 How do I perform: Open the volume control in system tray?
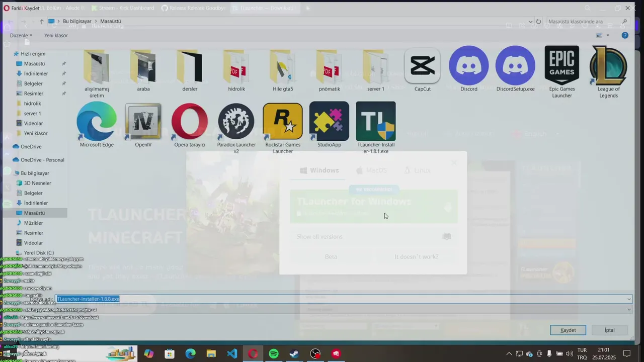(x=569, y=354)
